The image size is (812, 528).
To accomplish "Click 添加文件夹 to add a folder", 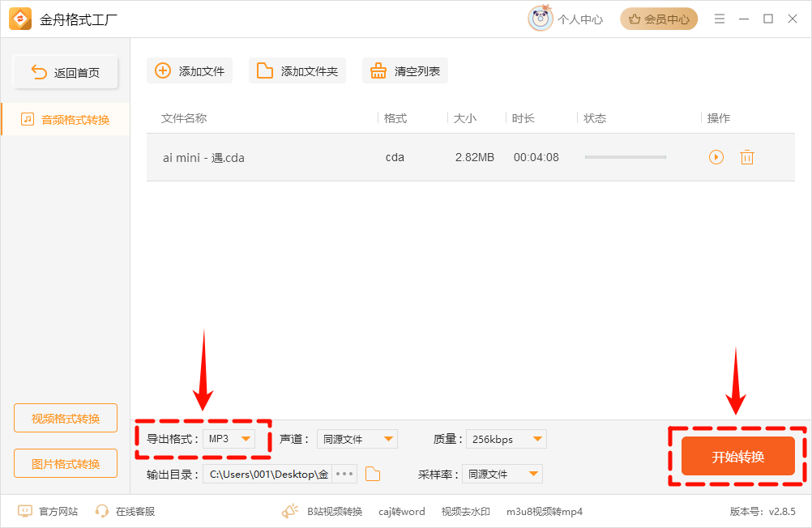I will (297, 71).
